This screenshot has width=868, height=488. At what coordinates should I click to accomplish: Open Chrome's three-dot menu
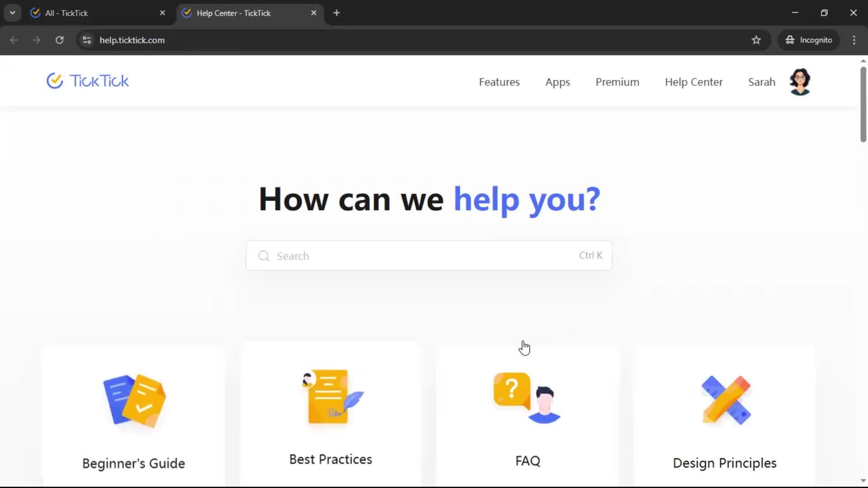pyautogui.click(x=854, y=40)
